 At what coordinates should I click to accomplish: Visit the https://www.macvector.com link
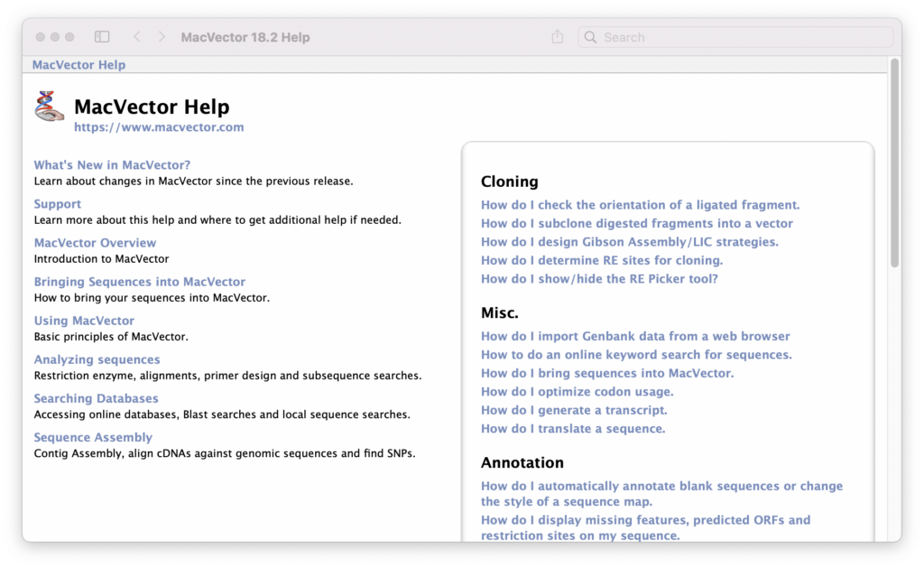tap(159, 127)
